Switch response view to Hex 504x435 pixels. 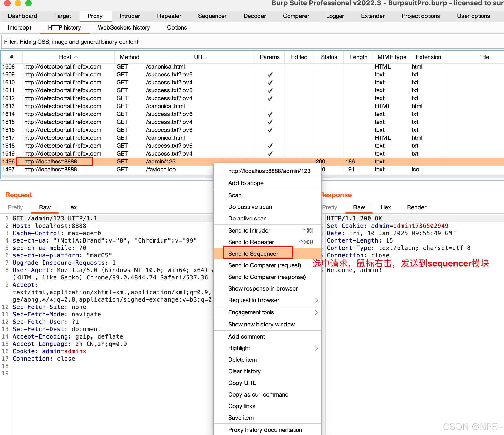tap(386, 207)
